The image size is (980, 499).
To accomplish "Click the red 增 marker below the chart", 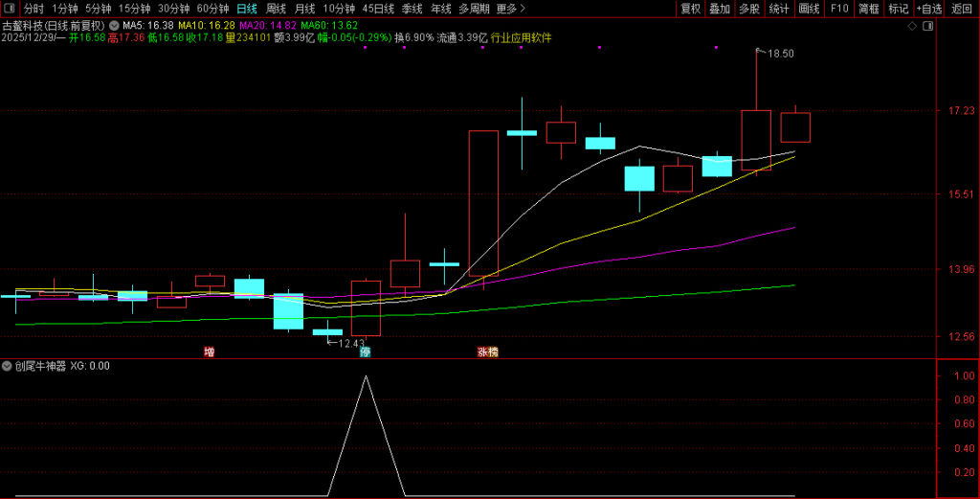I will click(209, 352).
